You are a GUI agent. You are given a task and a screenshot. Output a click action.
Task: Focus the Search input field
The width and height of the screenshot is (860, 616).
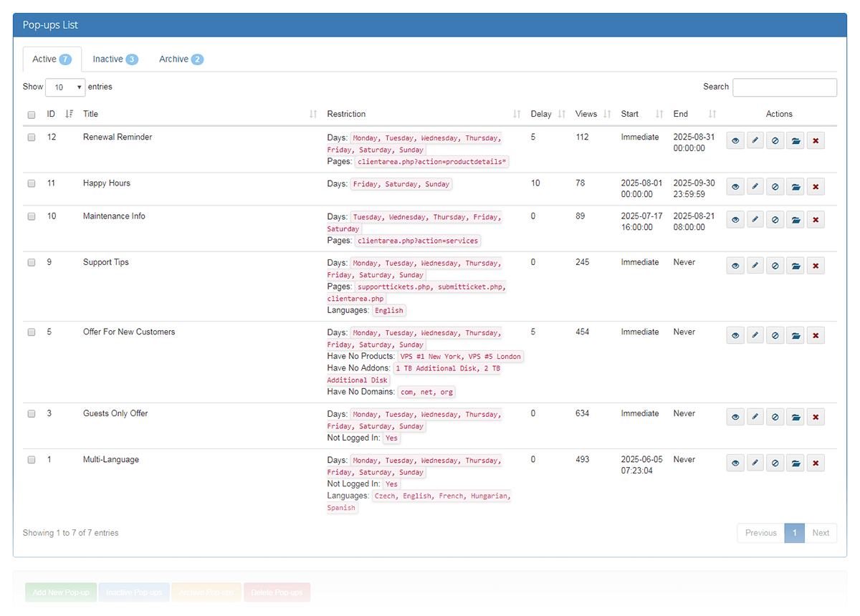tap(785, 87)
